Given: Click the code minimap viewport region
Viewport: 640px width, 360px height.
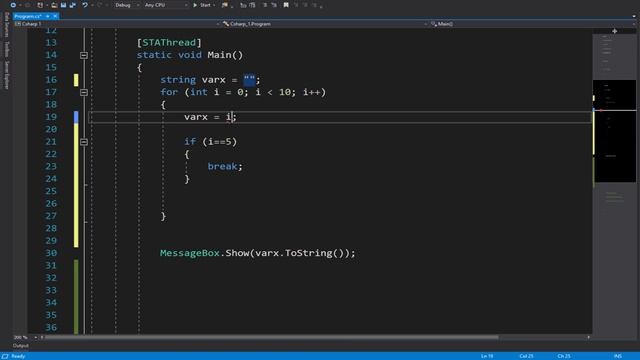Looking at the screenshot, I should [614, 131].
